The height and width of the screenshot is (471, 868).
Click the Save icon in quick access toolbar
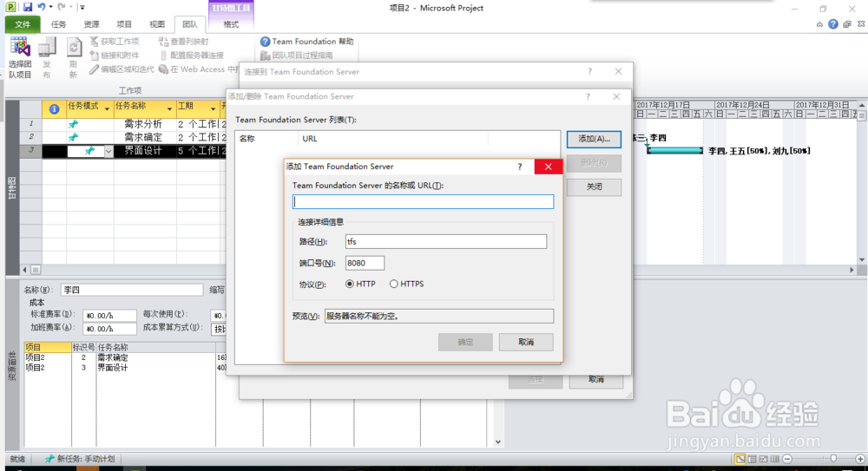point(28,7)
